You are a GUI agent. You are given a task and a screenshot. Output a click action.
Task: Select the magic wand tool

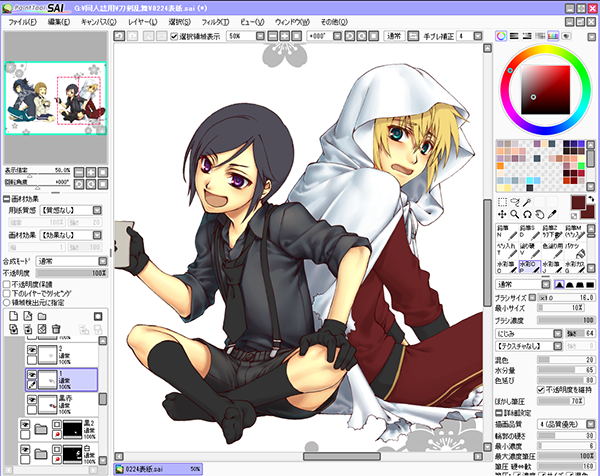tap(527, 202)
